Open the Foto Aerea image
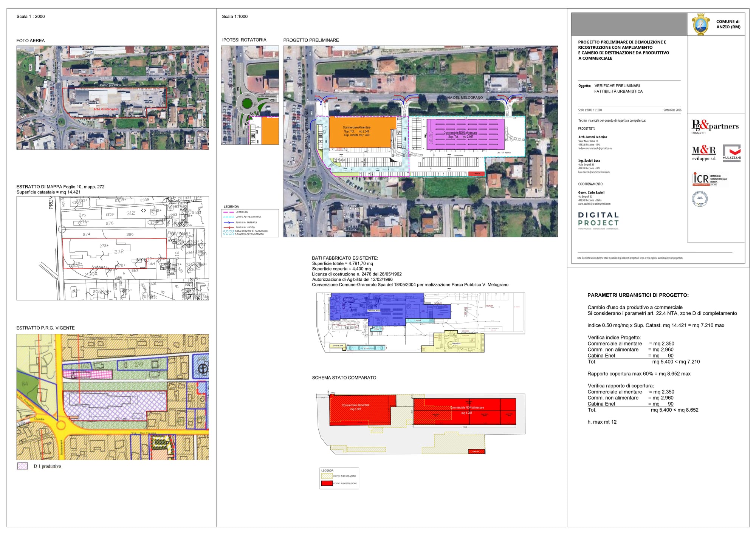 click(113, 98)
